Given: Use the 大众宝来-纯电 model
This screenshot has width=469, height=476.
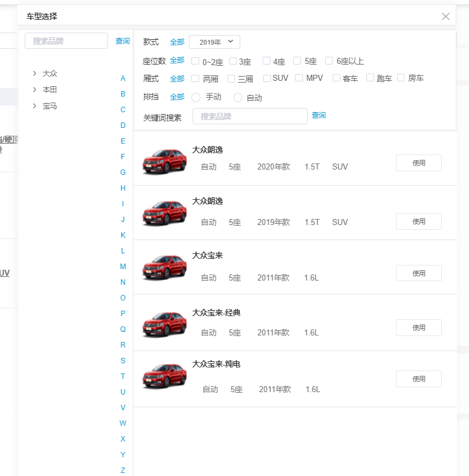Looking at the screenshot, I should pos(418,379).
